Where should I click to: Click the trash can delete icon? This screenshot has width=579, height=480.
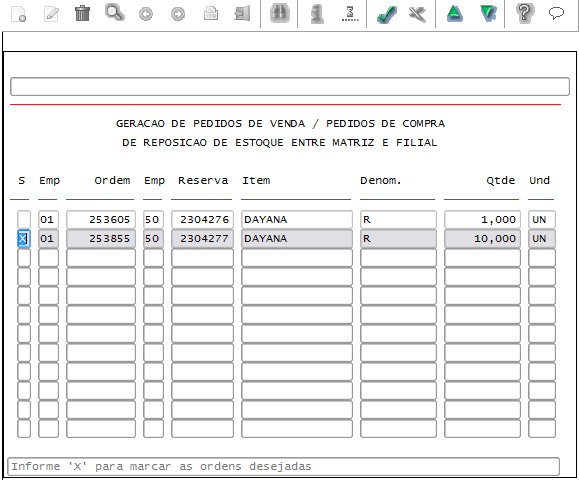point(82,13)
